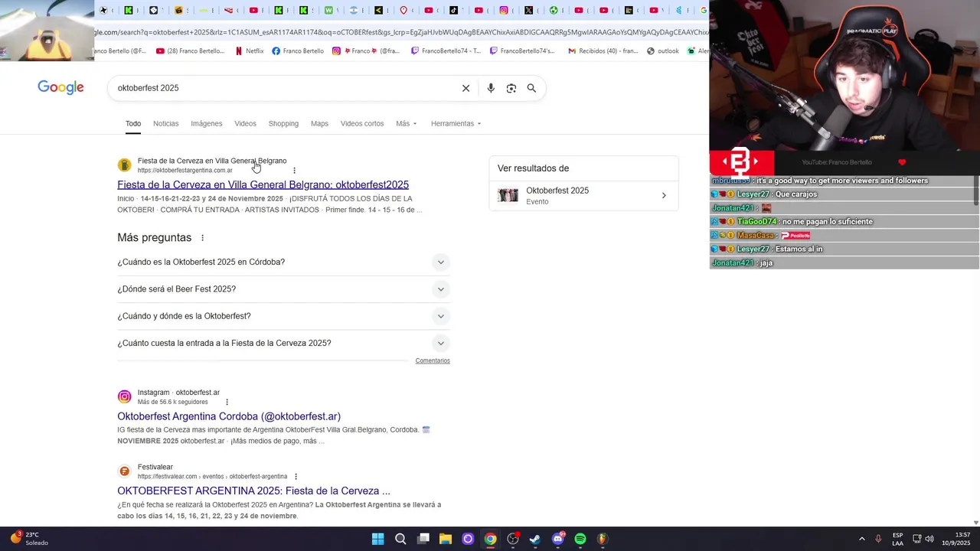Open the Facebook Franco Bertello bookmark
Screen dimensions: 980x551
pos(298,51)
